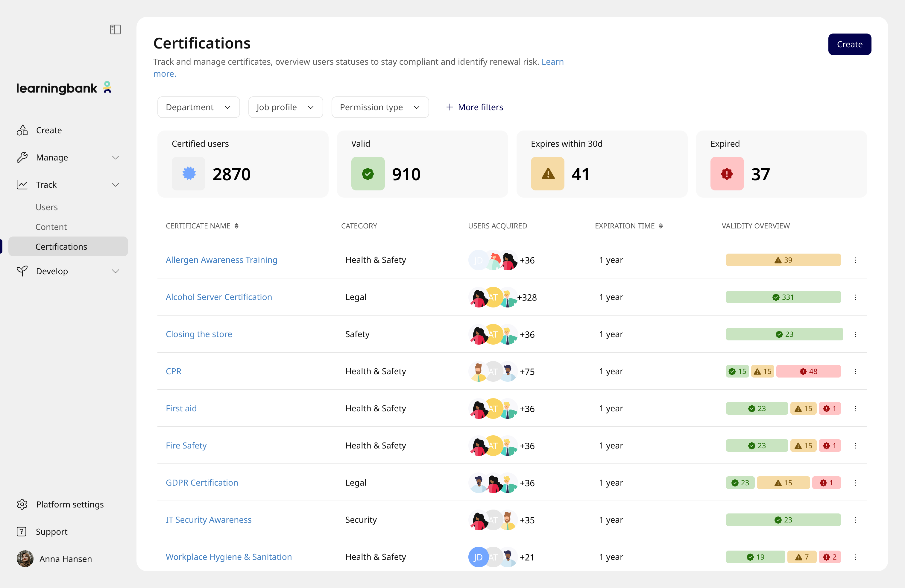Open the Job profile dropdown

[x=286, y=107]
